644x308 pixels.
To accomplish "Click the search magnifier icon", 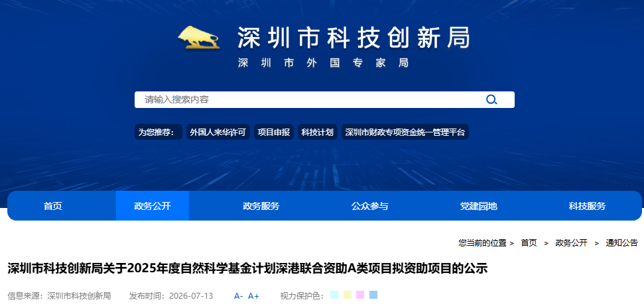I will click(491, 99).
